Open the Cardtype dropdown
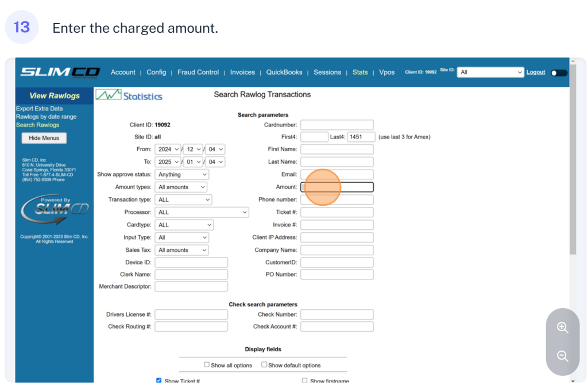This screenshot has width=588, height=392. pos(184,225)
